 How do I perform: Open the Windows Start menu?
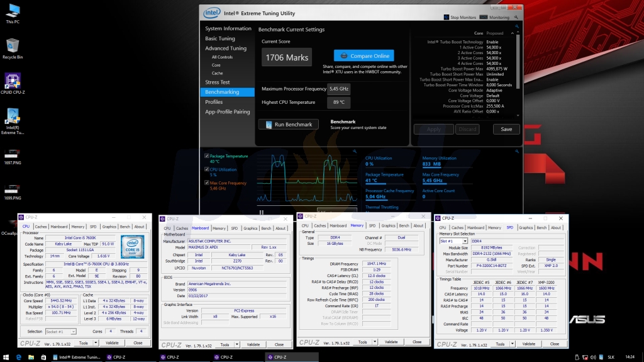point(6,357)
